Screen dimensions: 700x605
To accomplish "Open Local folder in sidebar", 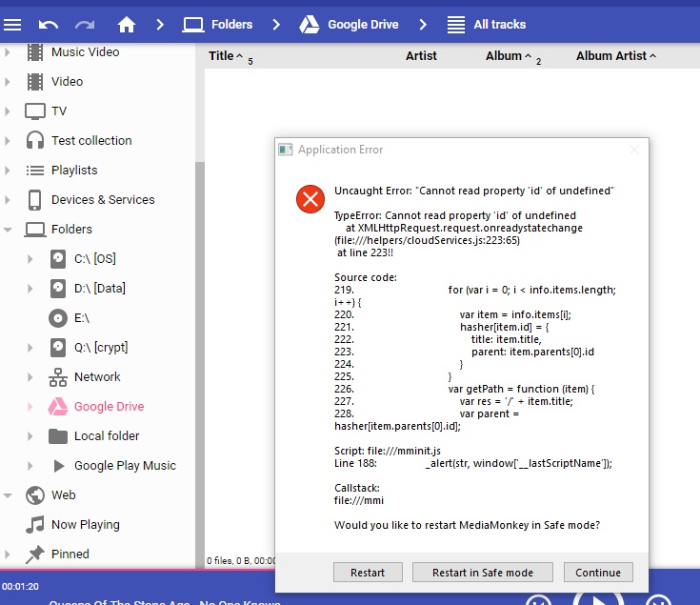I will (x=106, y=436).
